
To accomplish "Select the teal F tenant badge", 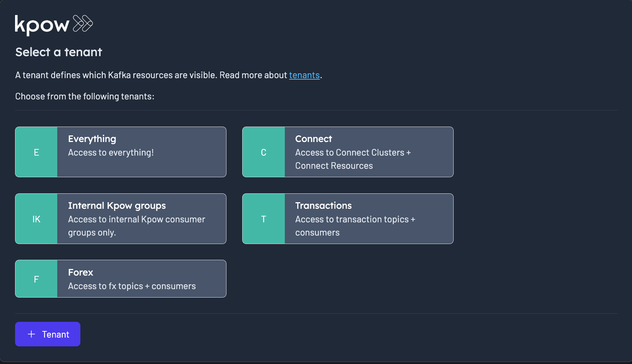I will point(36,279).
